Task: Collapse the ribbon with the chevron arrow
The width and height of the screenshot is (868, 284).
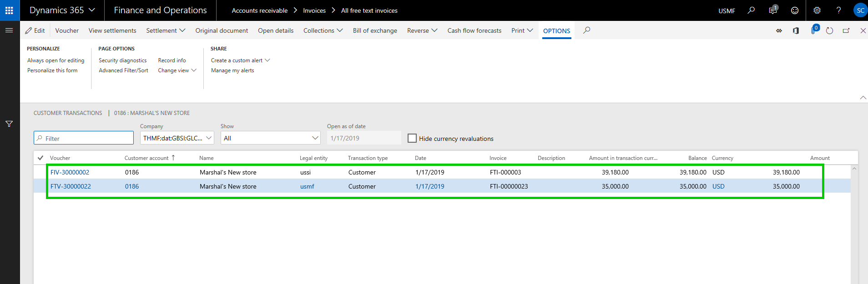Action: pyautogui.click(x=863, y=98)
